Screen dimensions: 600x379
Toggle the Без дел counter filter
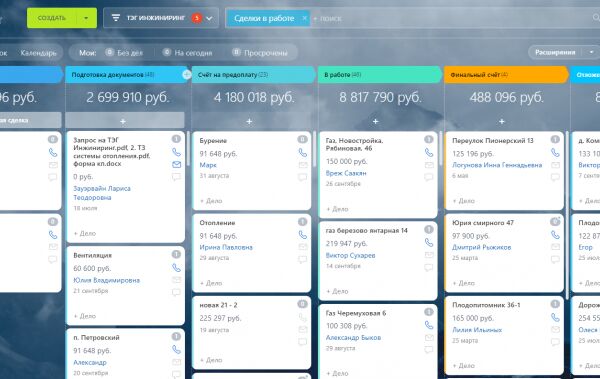tap(124, 52)
